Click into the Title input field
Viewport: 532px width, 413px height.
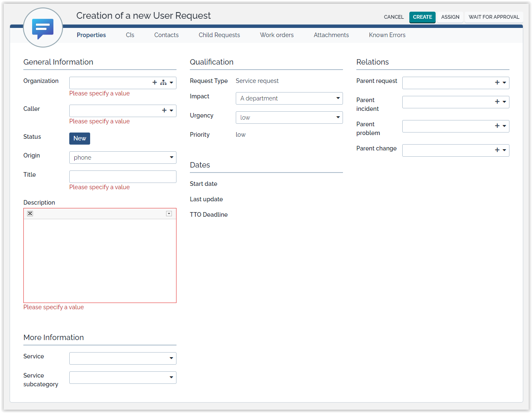pos(123,177)
